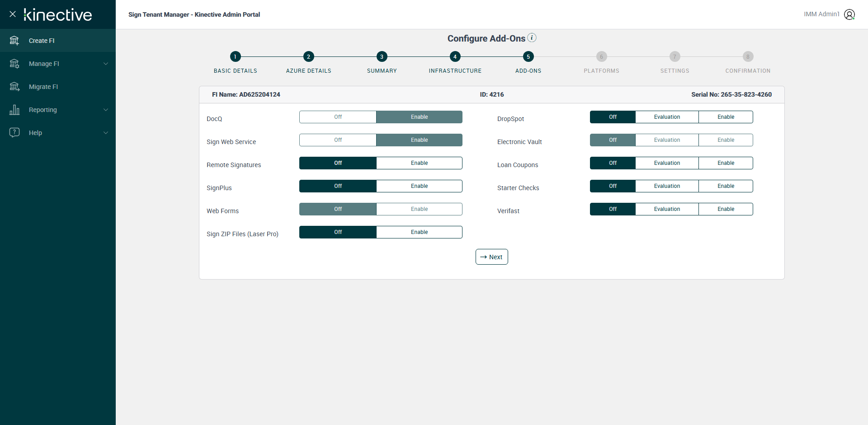Set Loan Coupons to Evaluation
The image size is (868, 425).
(667, 163)
